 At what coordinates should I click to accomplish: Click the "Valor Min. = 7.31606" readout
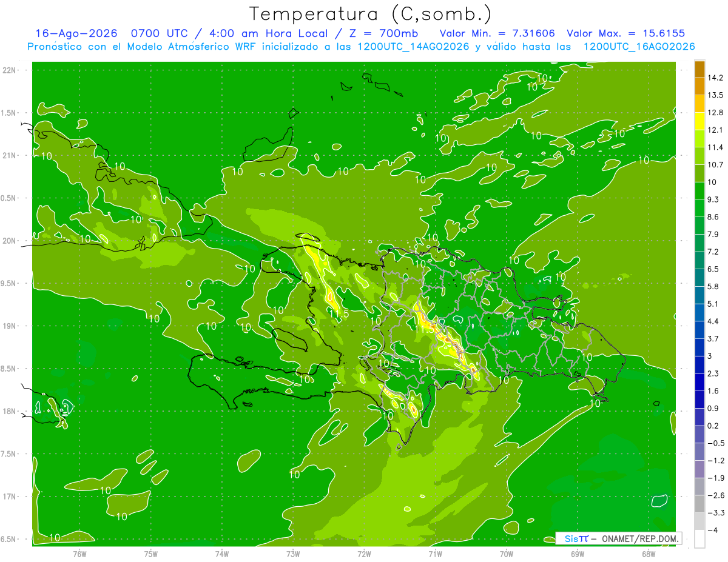[497, 33]
